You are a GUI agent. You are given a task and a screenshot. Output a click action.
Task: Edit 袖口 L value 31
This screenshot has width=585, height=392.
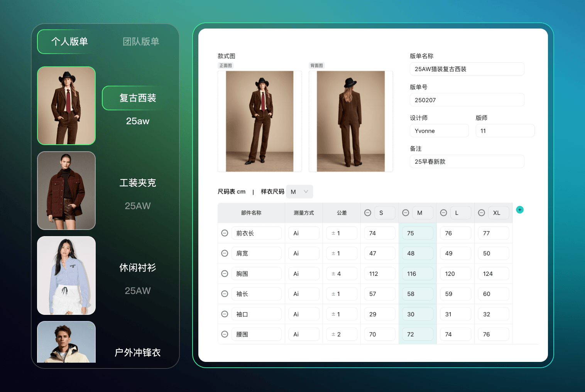tap(455, 314)
